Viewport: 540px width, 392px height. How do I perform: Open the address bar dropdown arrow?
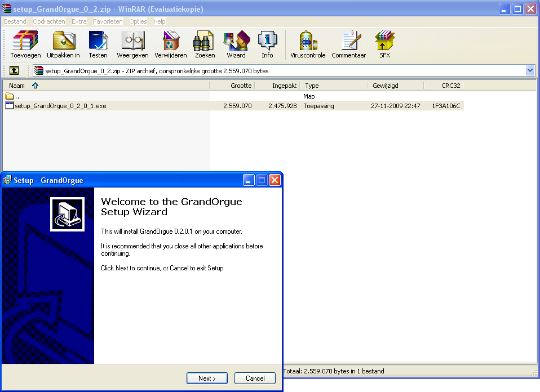[530, 70]
